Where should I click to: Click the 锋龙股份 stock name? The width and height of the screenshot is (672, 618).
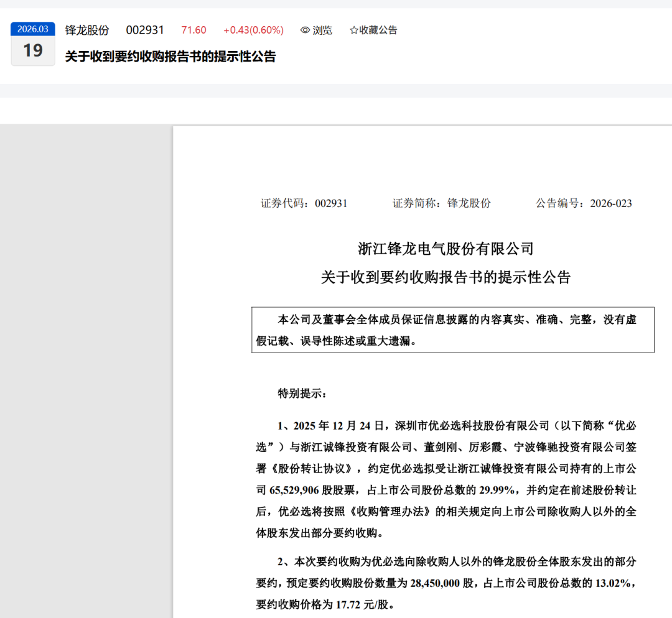(87, 30)
